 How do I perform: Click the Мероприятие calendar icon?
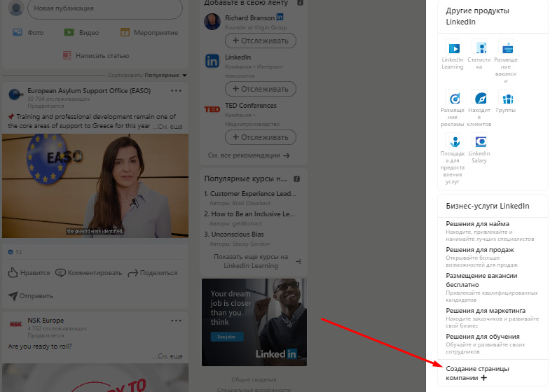(x=125, y=32)
